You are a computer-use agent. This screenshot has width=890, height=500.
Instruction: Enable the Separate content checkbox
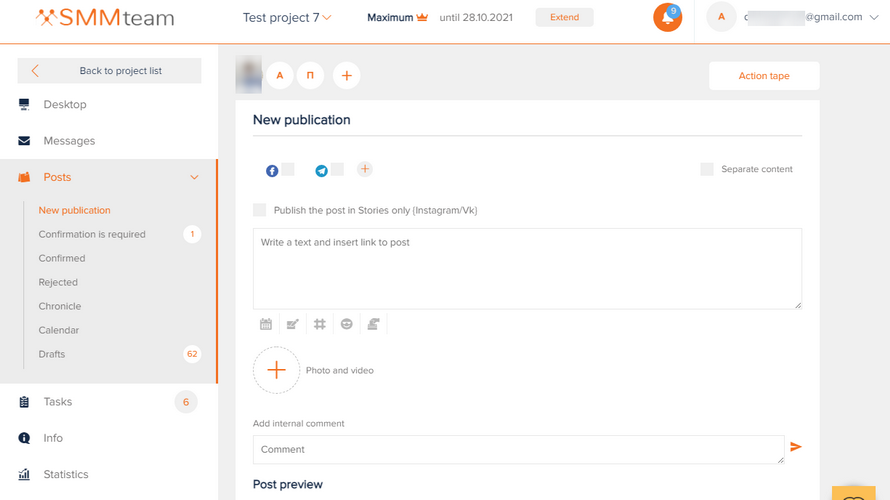[x=707, y=169]
